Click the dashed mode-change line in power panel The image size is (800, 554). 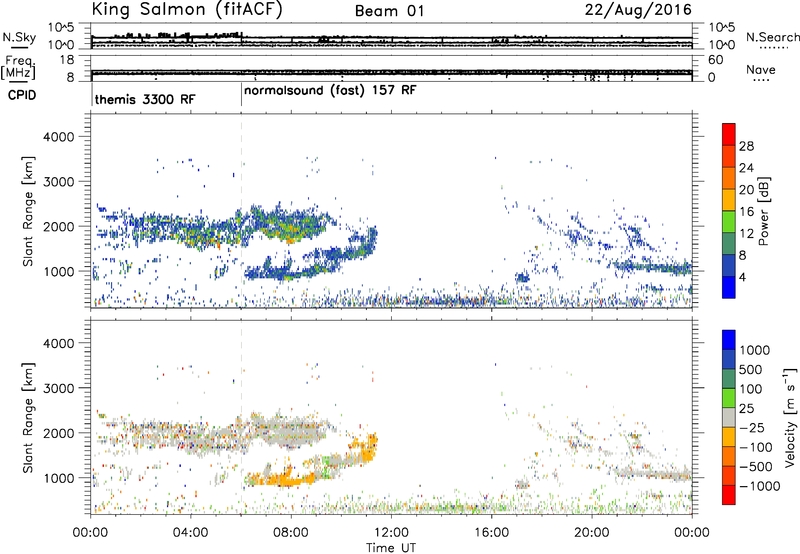pos(241,210)
